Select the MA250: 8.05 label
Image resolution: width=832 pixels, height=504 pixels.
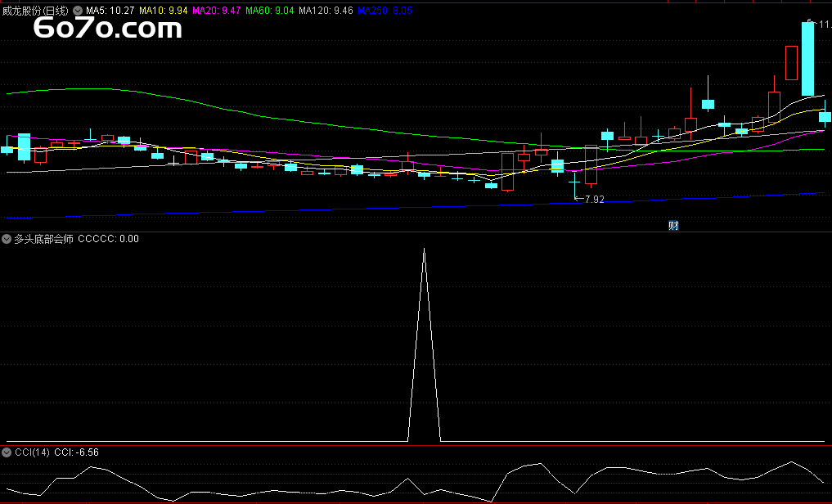pos(385,11)
